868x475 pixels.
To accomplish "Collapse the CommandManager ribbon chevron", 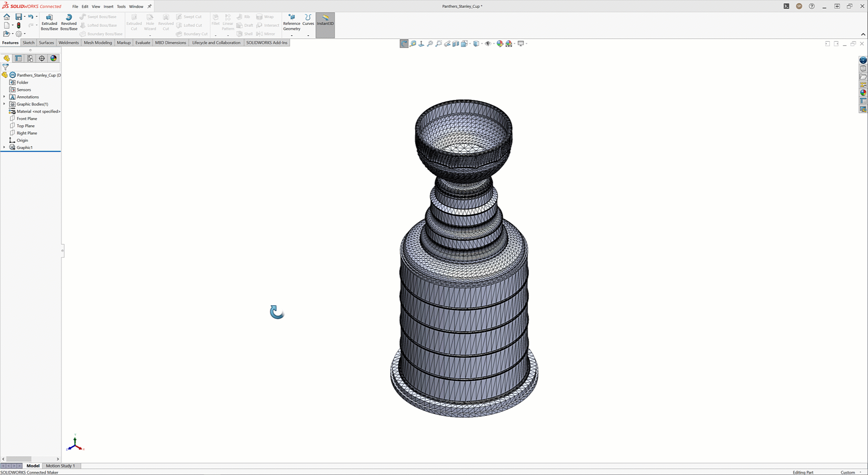I will tap(863, 34).
